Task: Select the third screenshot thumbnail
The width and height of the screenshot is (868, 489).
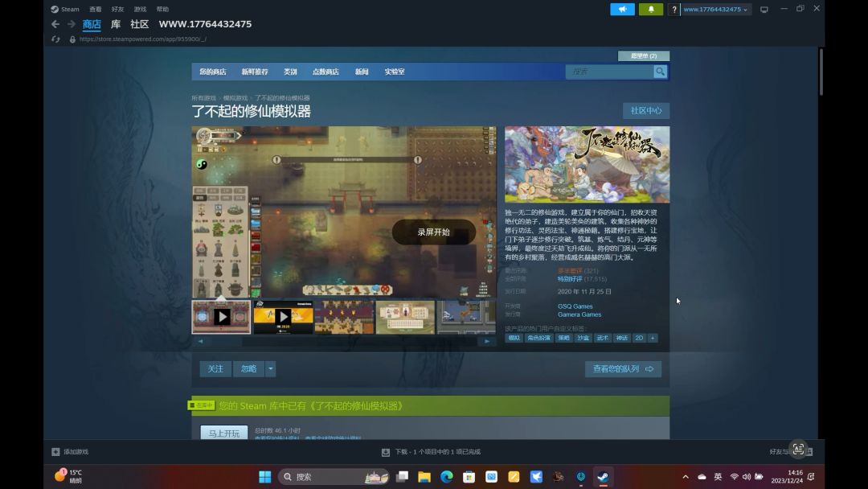Action: (344, 318)
